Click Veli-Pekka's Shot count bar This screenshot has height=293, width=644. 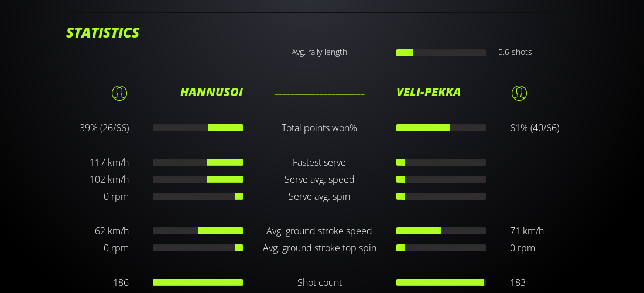(441, 282)
